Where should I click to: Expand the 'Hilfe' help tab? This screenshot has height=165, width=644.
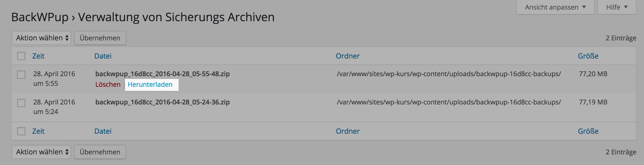point(617,7)
